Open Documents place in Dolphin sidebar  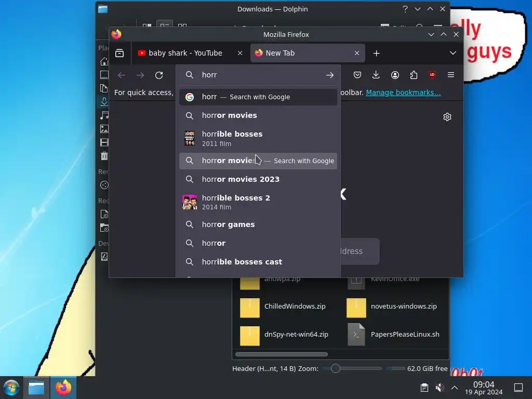click(104, 88)
